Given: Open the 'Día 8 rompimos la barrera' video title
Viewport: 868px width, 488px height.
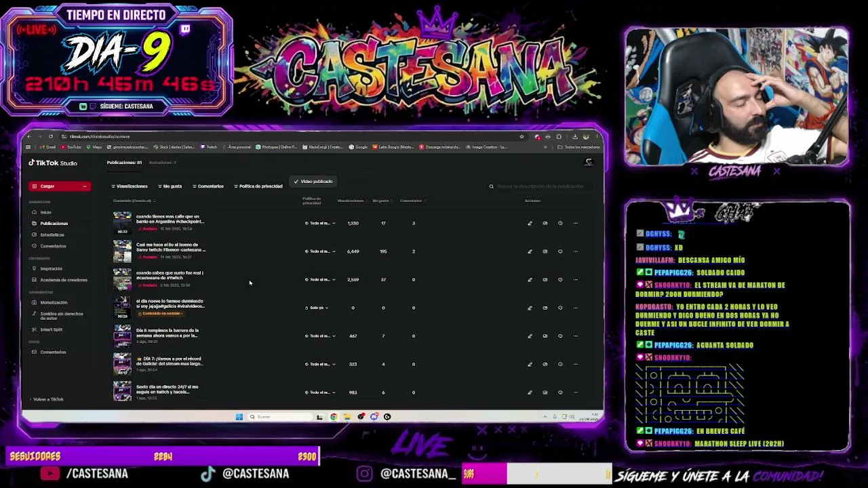Looking at the screenshot, I should click(x=167, y=333).
